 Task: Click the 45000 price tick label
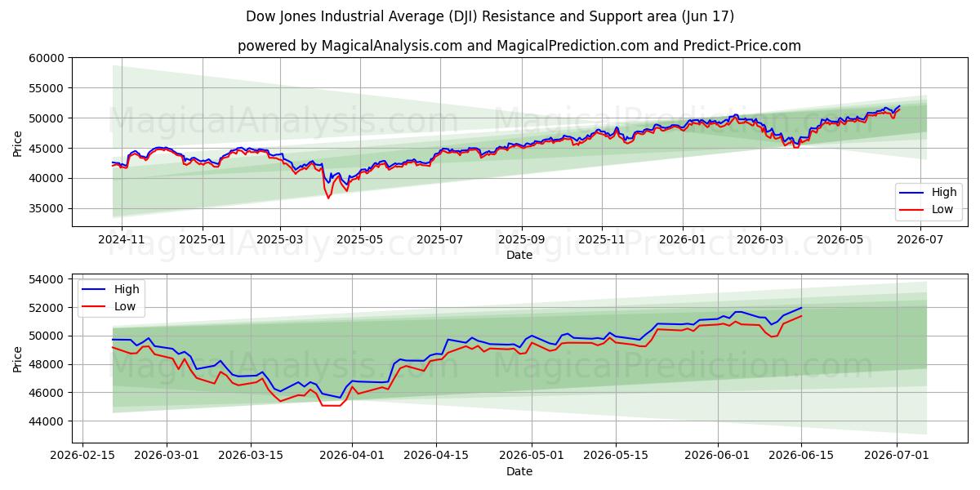48,149
